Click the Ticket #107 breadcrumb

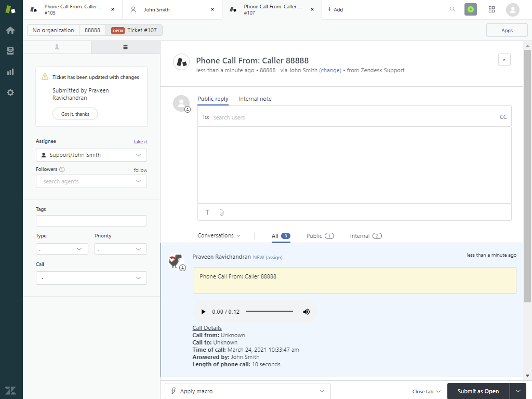pos(134,30)
